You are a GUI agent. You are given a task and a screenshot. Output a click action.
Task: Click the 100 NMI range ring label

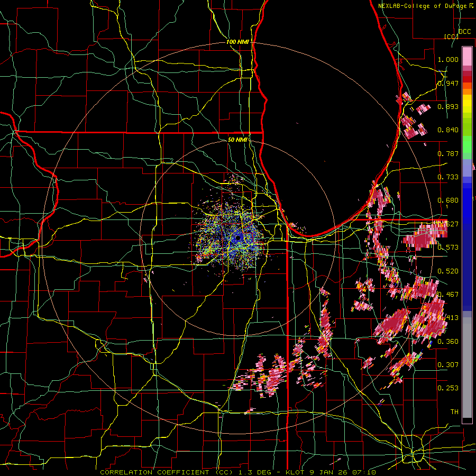point(237,42)
